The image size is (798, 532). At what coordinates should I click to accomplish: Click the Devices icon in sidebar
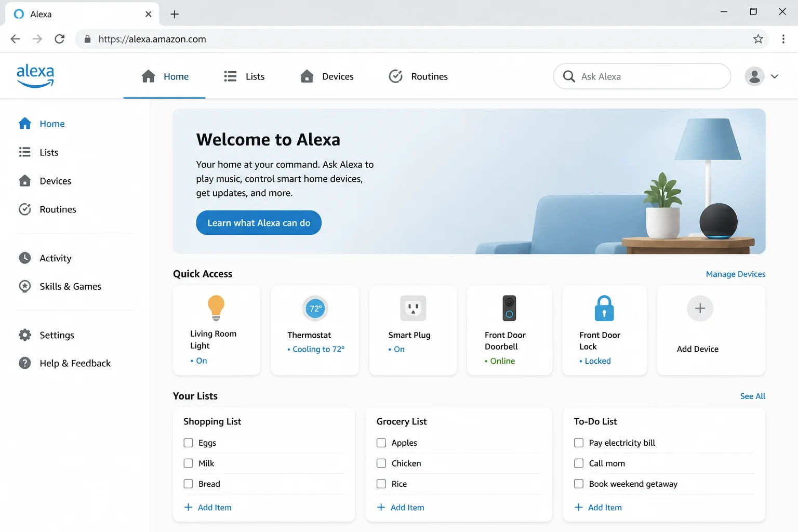click(25, 180)
